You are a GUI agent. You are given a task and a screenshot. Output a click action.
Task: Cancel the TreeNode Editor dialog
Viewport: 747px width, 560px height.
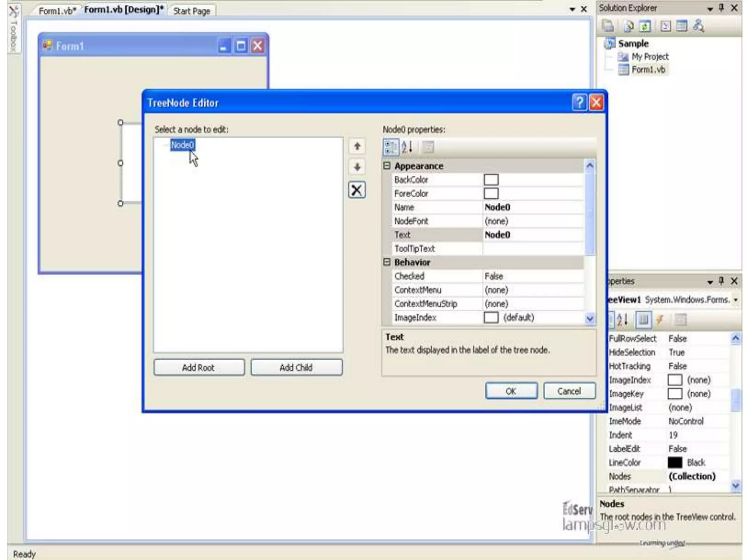click(569, 391)
